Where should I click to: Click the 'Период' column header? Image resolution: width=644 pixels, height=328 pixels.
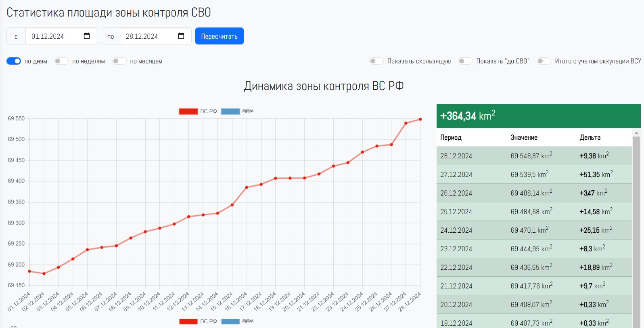click(451, 138)
